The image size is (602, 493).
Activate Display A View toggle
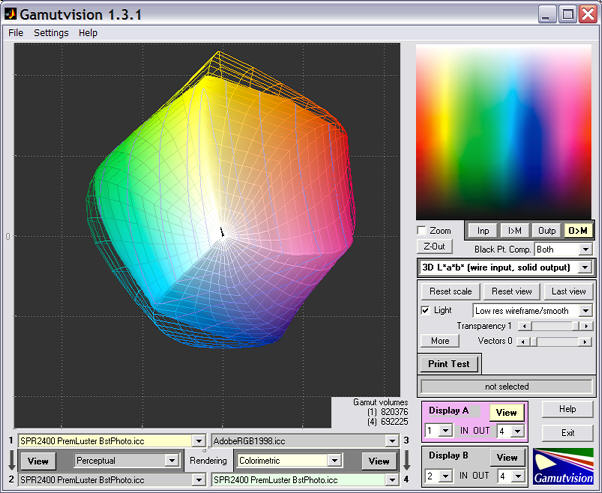(506, 412)
